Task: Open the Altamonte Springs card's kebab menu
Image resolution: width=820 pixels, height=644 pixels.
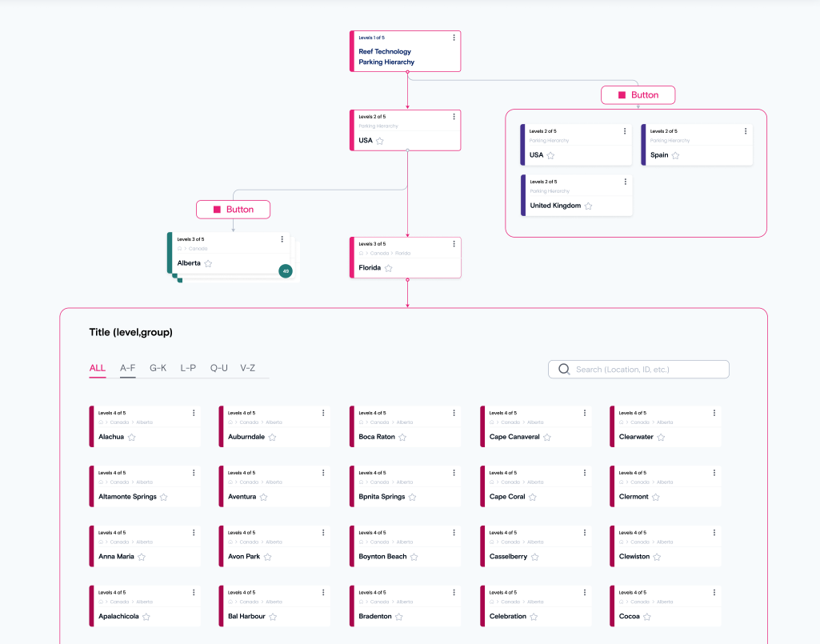Action: point(194,473)
